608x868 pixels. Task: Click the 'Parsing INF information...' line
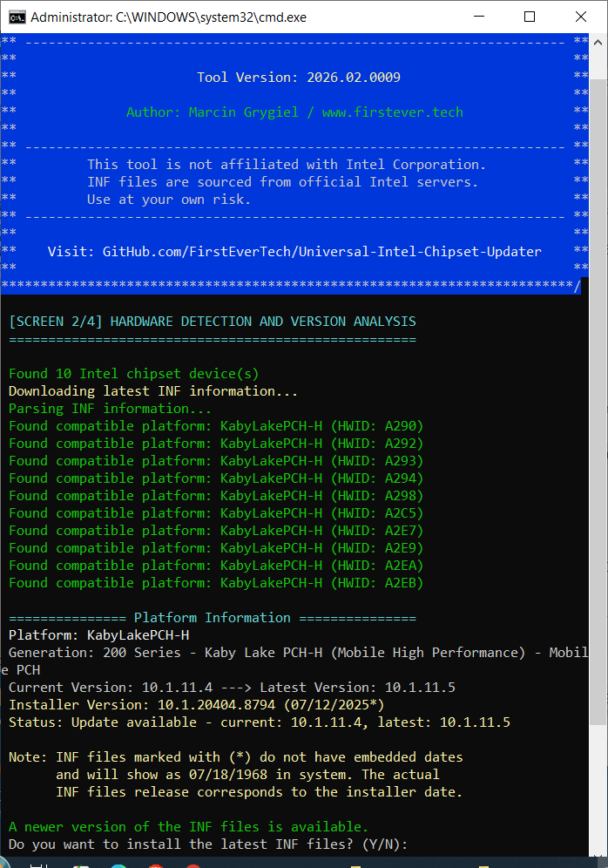(110, 409)
